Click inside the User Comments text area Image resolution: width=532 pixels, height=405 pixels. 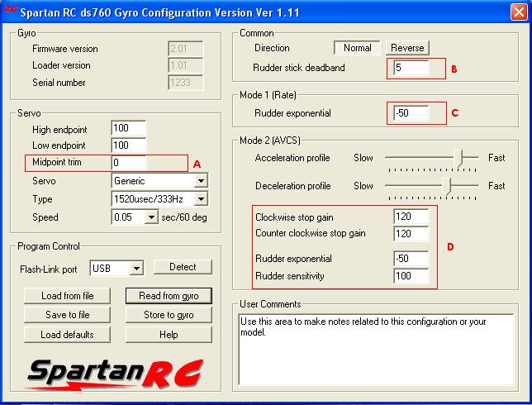coord(376,349)
